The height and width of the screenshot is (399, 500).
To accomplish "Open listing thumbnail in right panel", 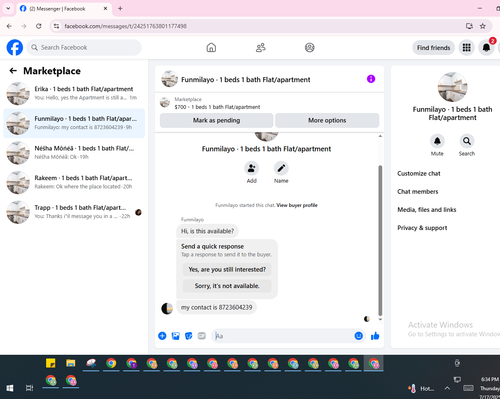I will 452,87.
